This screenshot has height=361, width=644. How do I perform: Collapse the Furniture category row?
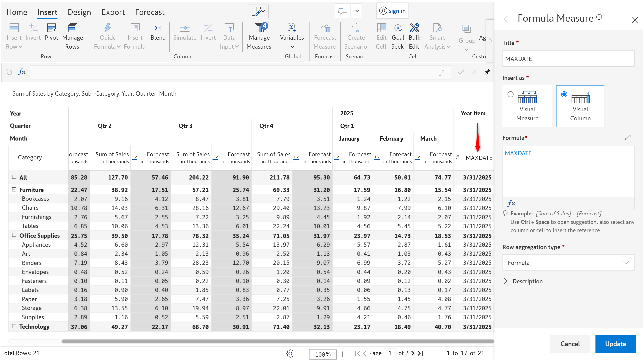[14, 190]
